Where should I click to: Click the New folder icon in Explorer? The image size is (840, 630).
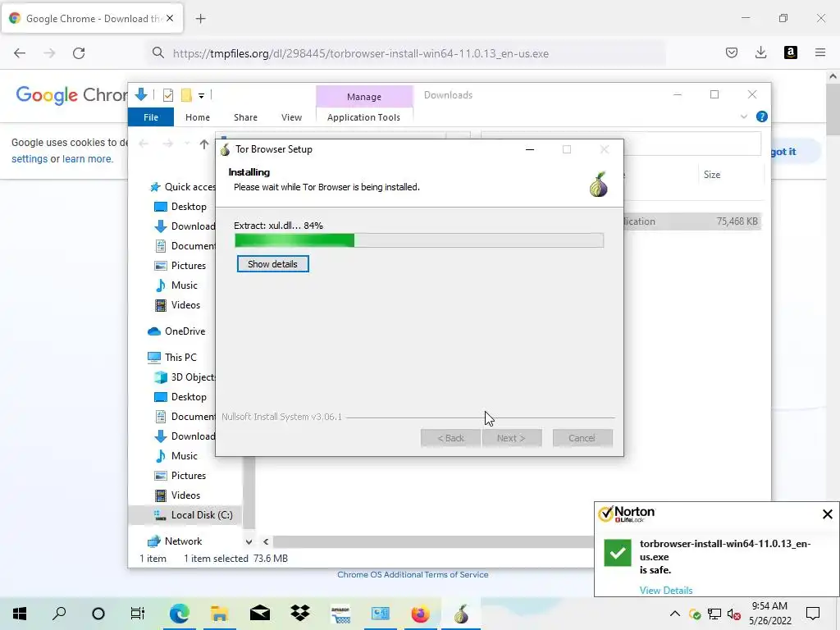tap(186, 95)
